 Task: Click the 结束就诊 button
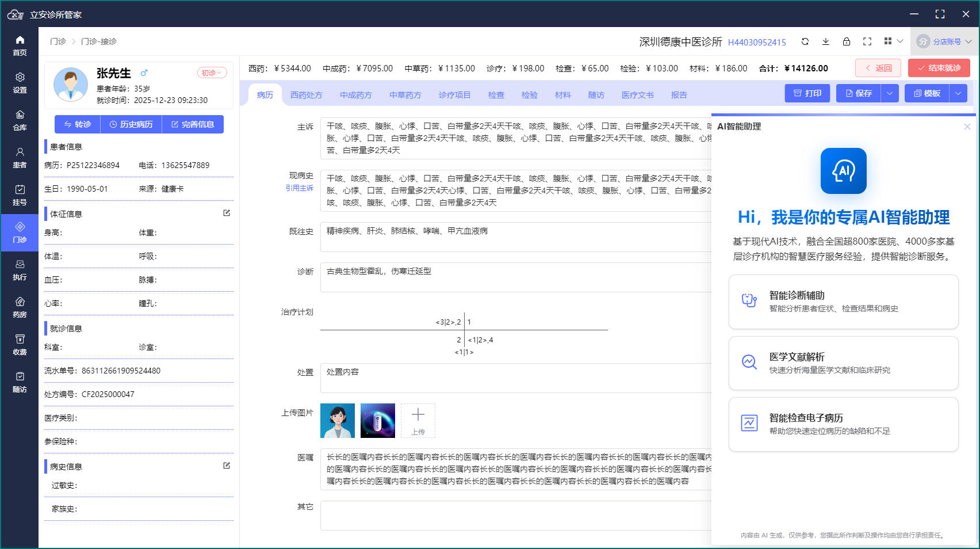click(x=939, y=68)
